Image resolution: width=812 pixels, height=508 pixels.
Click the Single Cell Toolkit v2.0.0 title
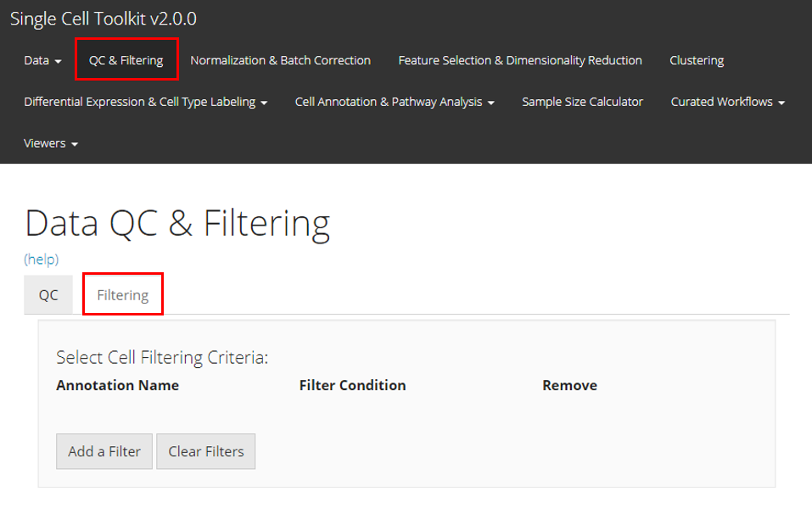pyautogui.click(x=103, y=19)
